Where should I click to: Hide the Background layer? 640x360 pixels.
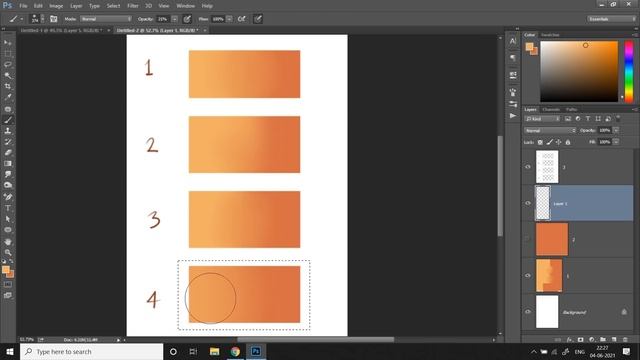click(x=528, y=312)
